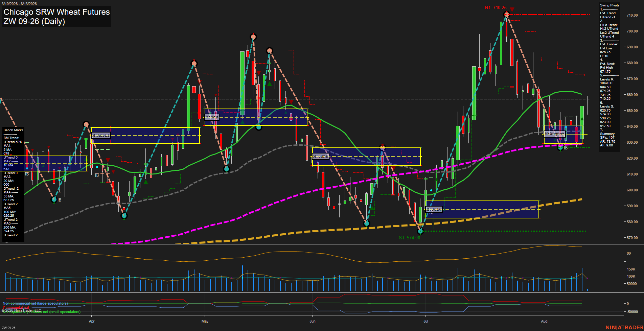The height and width of the screenshot is (331, 644).
Task: Select the mid-June swing low pivot marker
Action: pyautogui.click(x=366, y=223)
